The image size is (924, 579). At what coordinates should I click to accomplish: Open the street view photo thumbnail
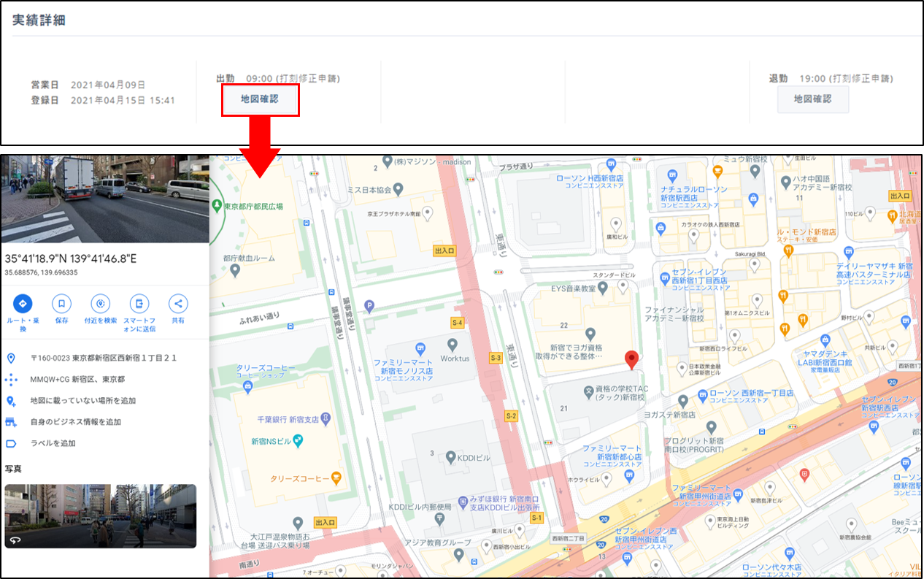point(100,515)
